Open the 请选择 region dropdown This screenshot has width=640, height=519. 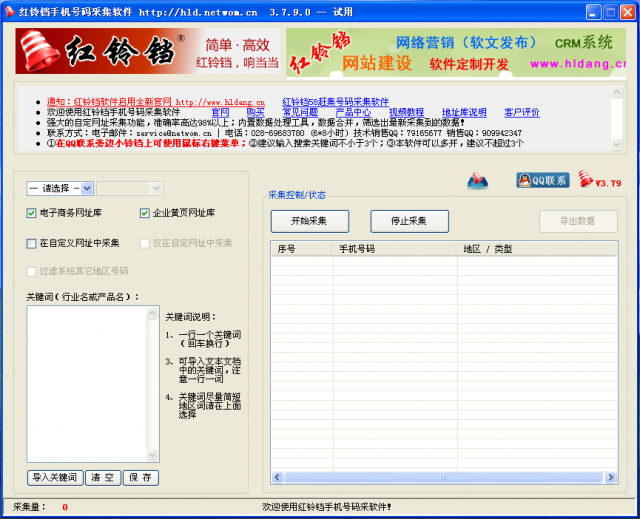[60, 189]
